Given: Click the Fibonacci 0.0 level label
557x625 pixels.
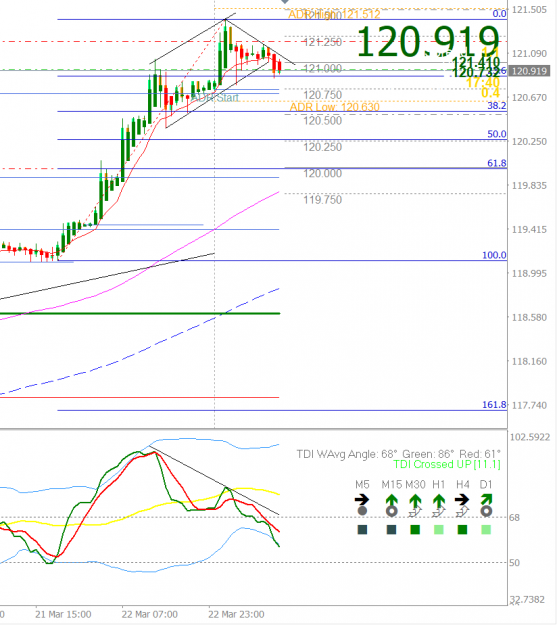Looking at the screenshot, I should (x=500, y=14).
